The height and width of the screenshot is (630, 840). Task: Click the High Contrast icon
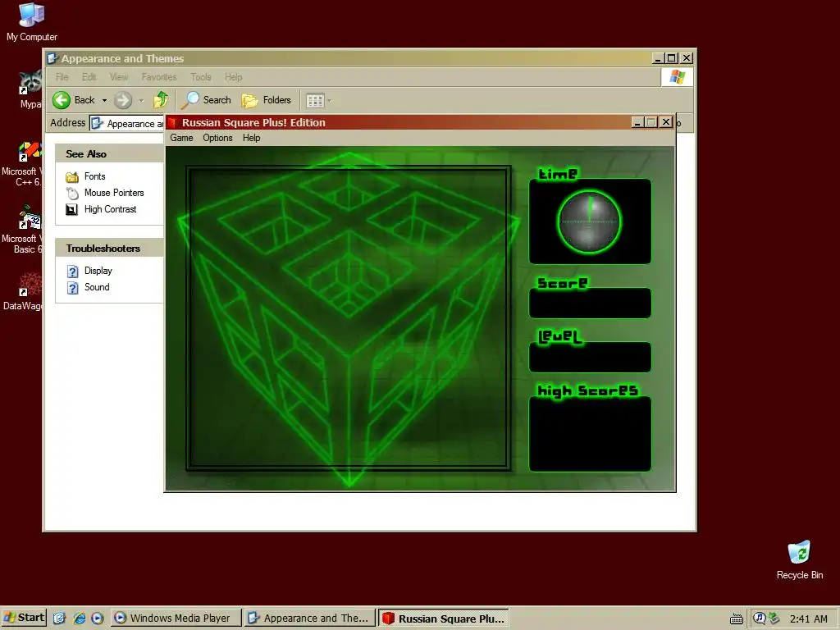pos(72,209)
